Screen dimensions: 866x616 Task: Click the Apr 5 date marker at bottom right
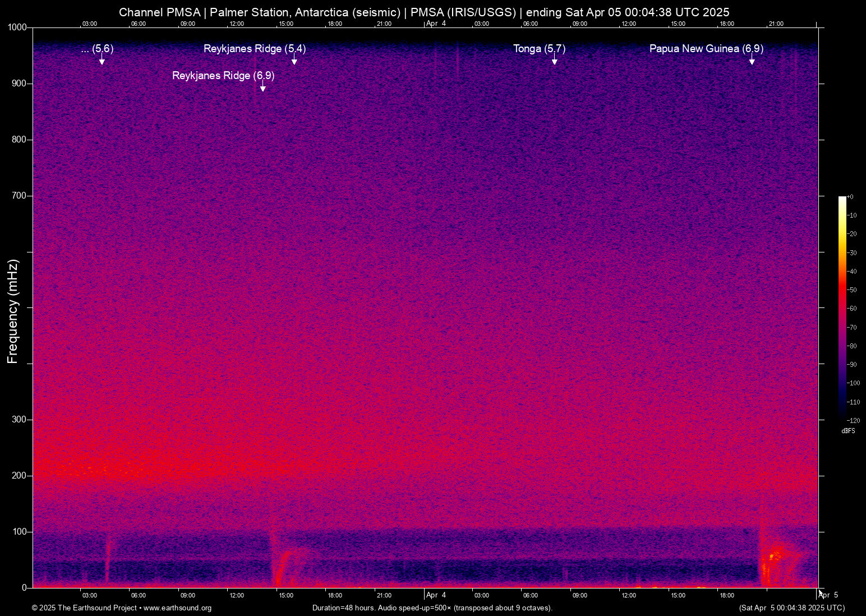click(828, 595)
